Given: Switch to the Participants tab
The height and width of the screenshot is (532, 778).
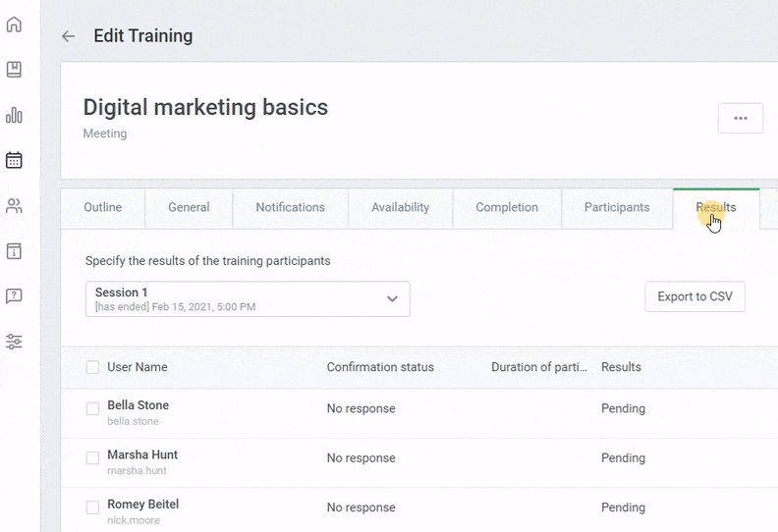Looking at the screenshot, I should pyautogui.click(x=617, y=208).
